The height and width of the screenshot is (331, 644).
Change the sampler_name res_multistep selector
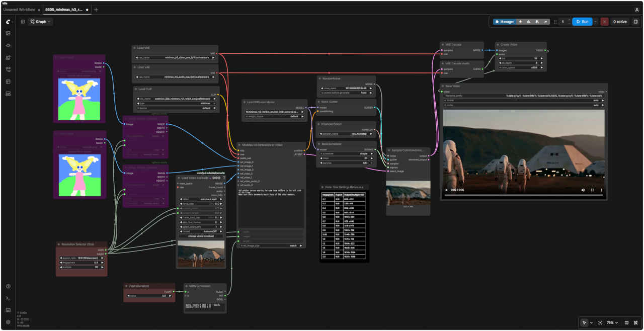(347, 134)
